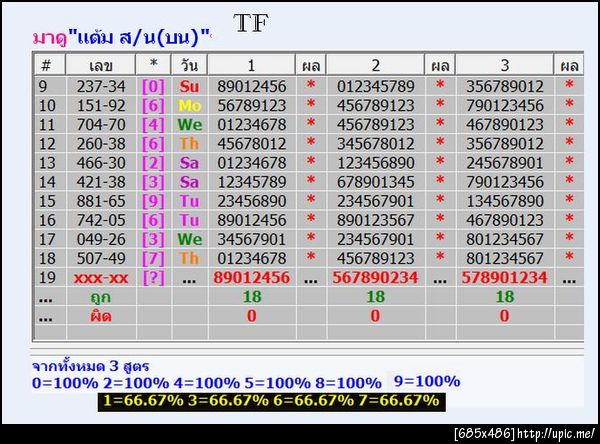Click "Tu" in row 15
This screenshot has width=600, height=444.
tap(189, 201)
